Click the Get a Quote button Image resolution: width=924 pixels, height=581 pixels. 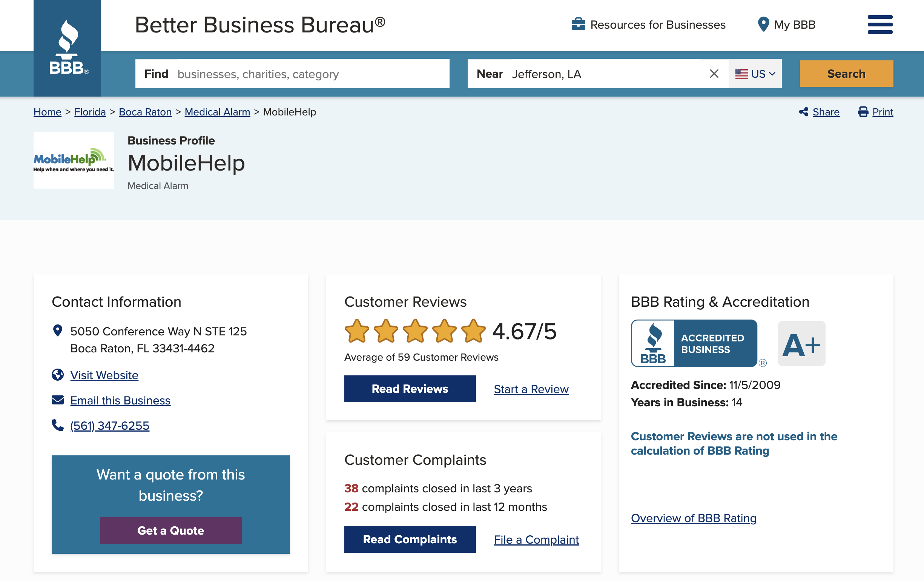(170, 531)
